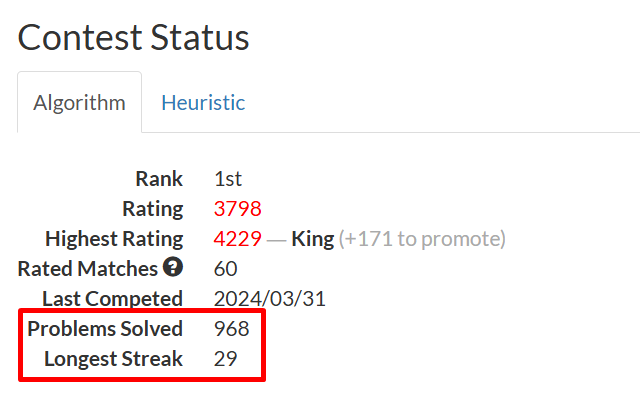Click the 1st rank value
Viewport: 640px width, 400px height.
click(228, 179)
